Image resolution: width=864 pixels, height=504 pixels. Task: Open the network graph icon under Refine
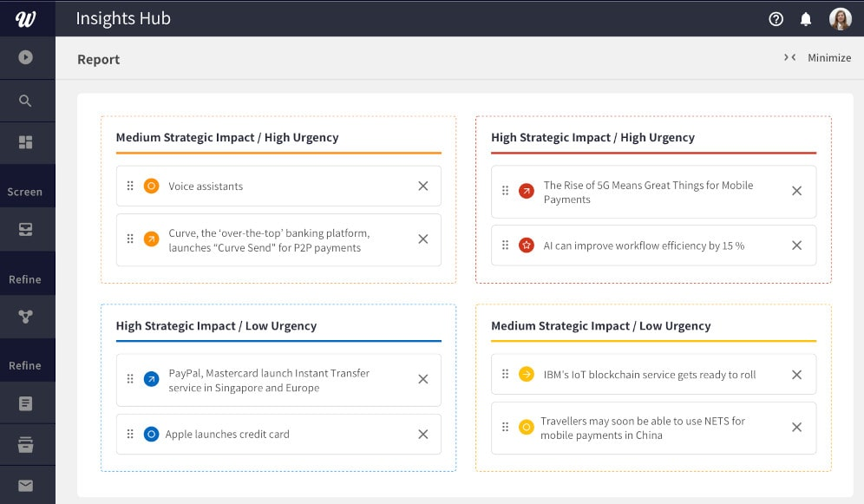(x=25, y=317)
